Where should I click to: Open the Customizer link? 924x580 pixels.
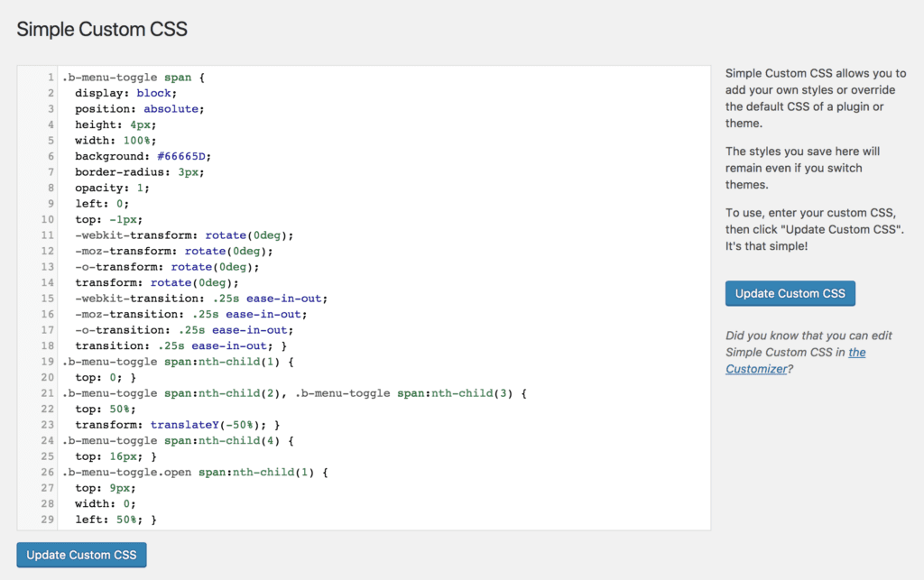pos(756,368)
